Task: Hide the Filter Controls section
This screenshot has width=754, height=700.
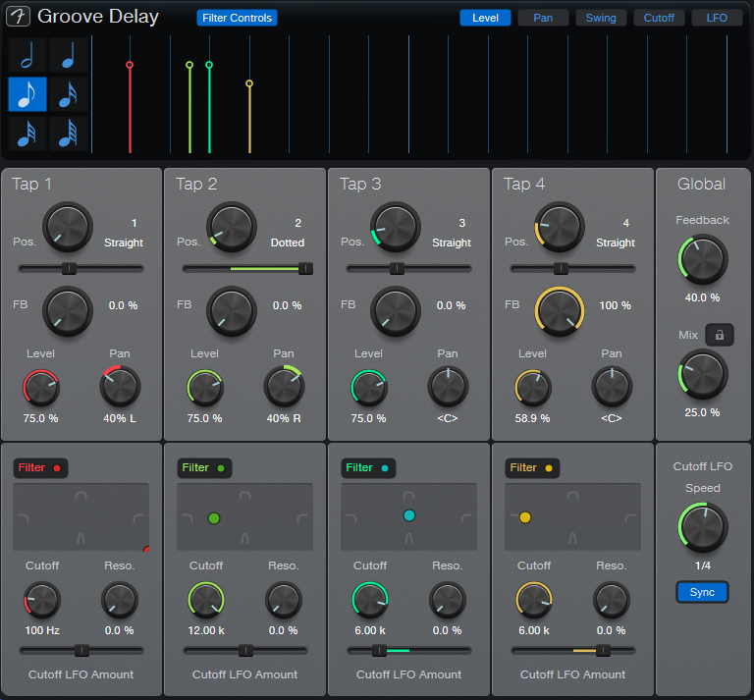Action: click(237, 18)
